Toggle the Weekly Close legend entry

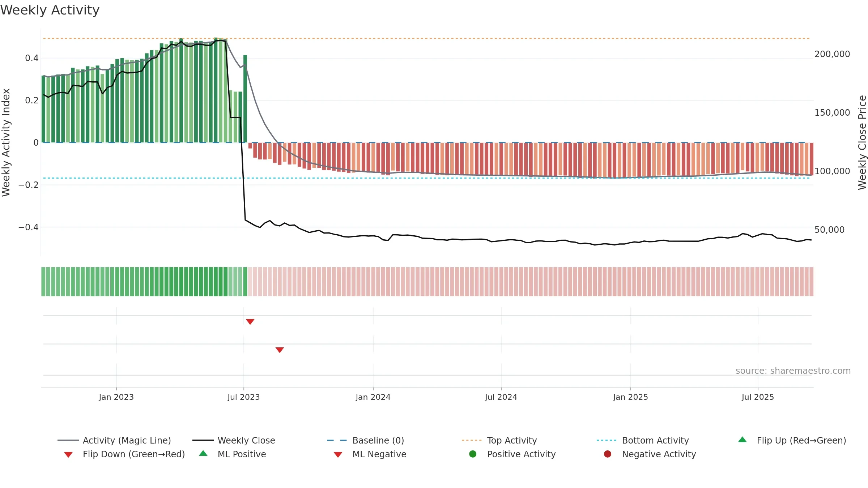(x=234, y=440)
